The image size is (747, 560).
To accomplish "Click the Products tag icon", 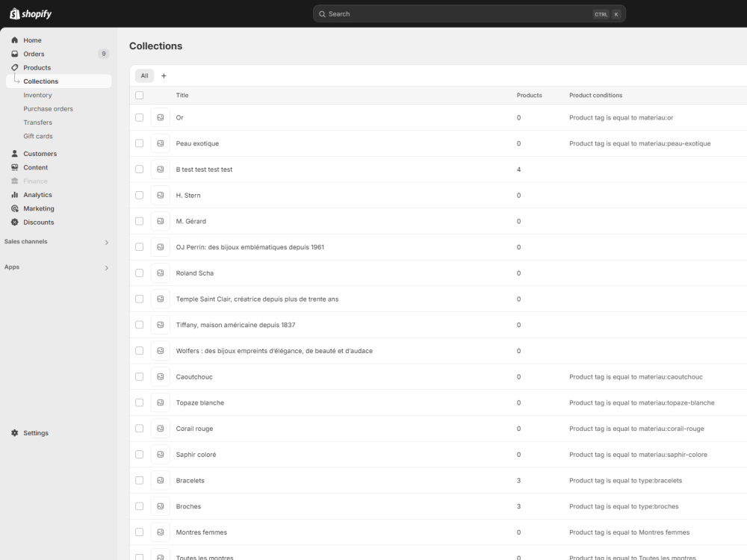I will click(15, 68).
